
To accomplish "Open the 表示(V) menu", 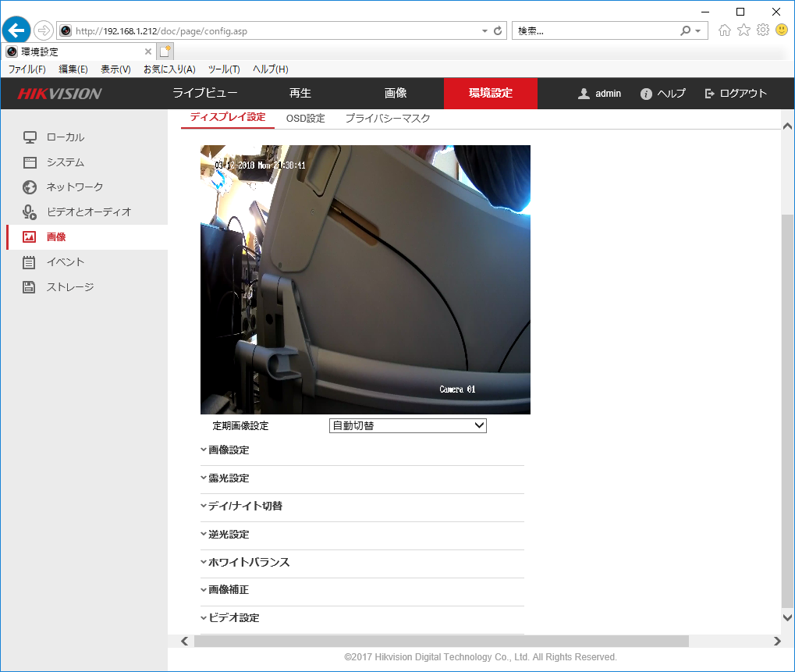I will (x=115, y=69).
